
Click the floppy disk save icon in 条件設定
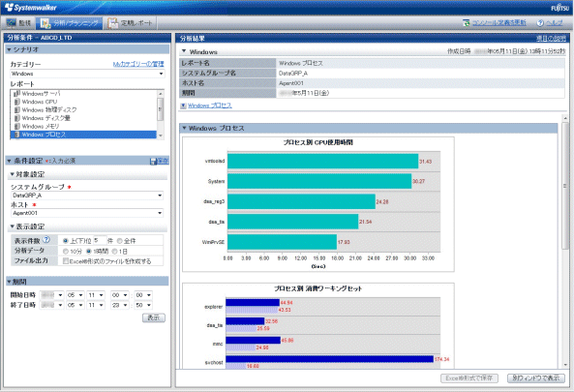(x=153, y=162)
